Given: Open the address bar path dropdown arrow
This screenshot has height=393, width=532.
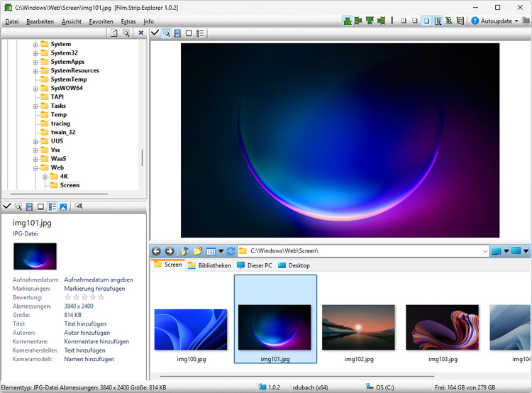Looking at the screenshot, I should 484,251.
